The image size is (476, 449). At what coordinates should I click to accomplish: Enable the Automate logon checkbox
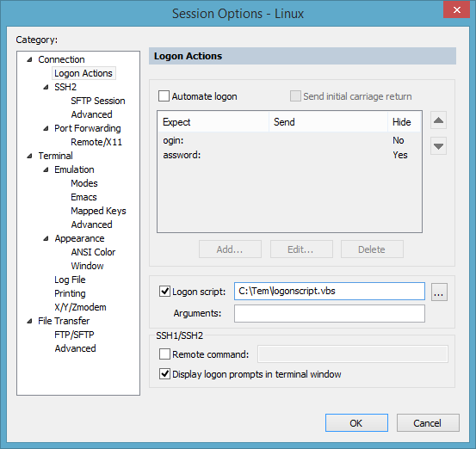pos(164,96)
